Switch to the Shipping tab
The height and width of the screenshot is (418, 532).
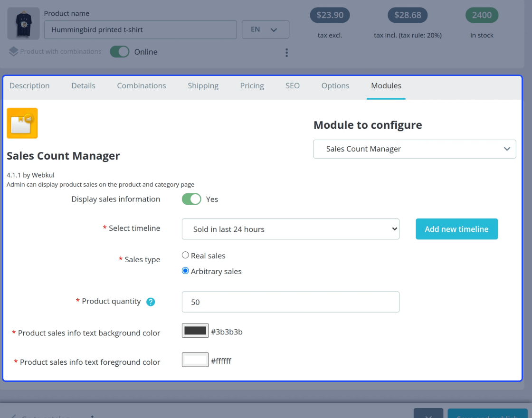point(203,86)
